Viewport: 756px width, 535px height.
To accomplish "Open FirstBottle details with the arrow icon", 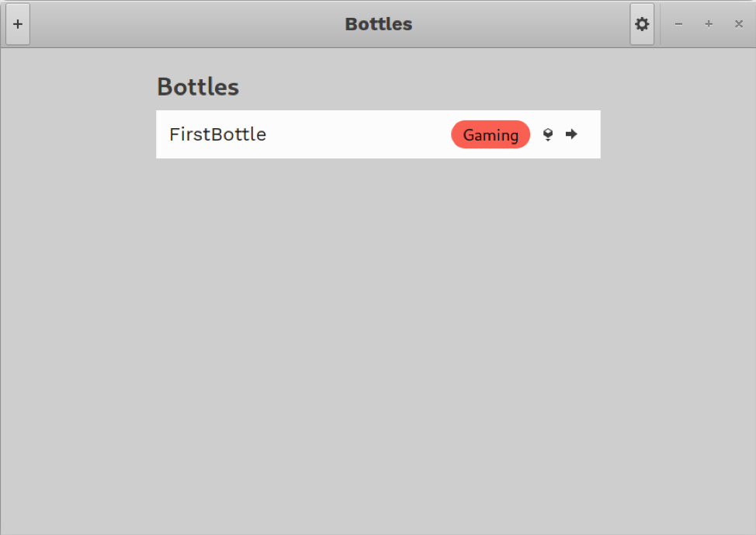I will tap(571, 134).
